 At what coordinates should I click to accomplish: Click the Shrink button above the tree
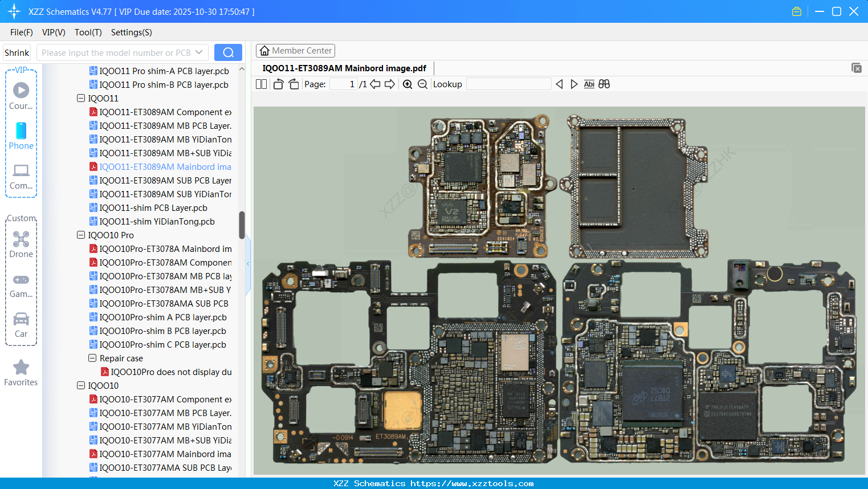17,52
